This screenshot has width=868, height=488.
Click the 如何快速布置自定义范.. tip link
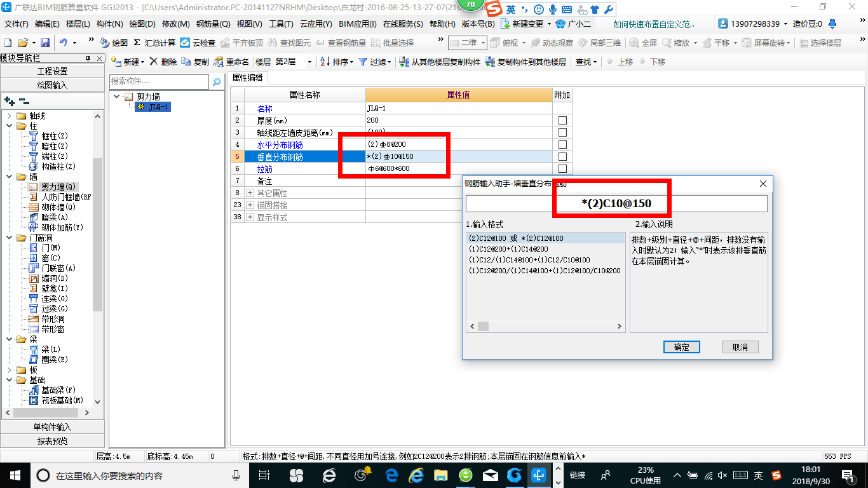tap(654, 24)
